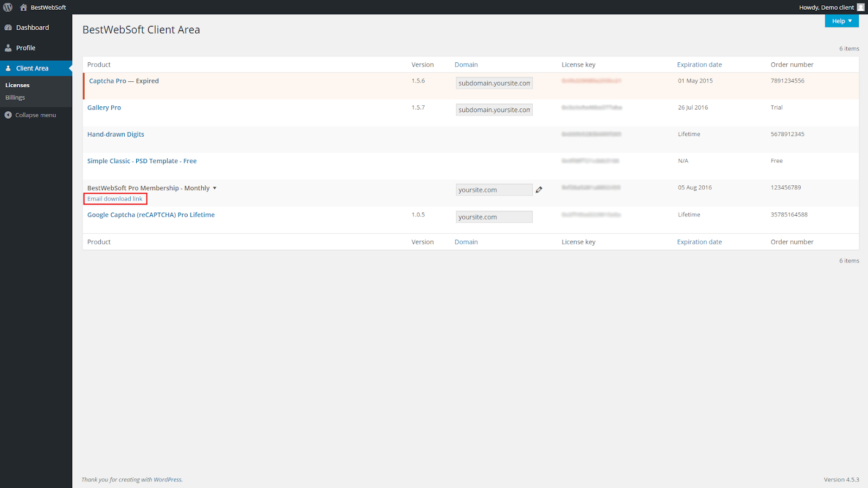This screenshot has height=488, width=868.
Task: Open the Help dropdown
Action: [x=842, y=21]
